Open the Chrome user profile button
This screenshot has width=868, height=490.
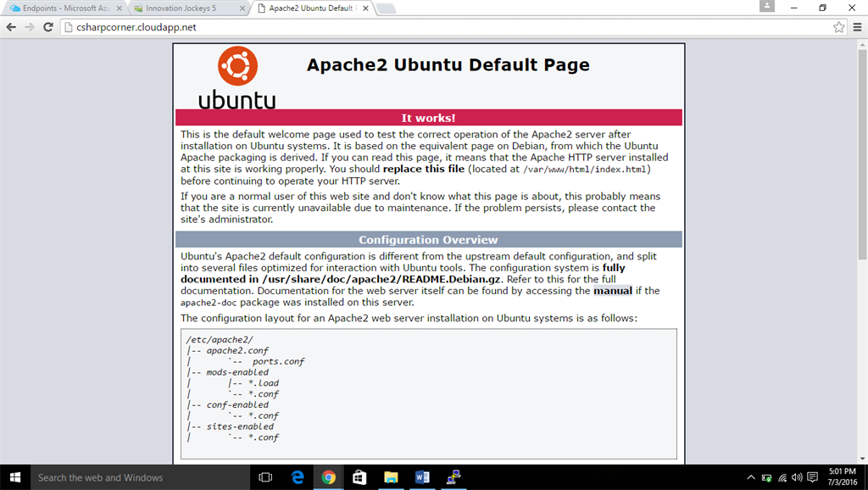(766, 6)
